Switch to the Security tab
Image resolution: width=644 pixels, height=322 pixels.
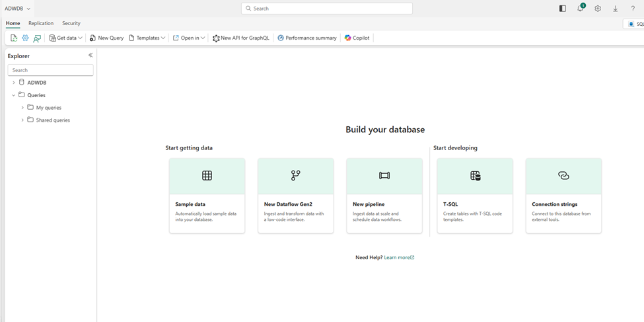[71, 23]
